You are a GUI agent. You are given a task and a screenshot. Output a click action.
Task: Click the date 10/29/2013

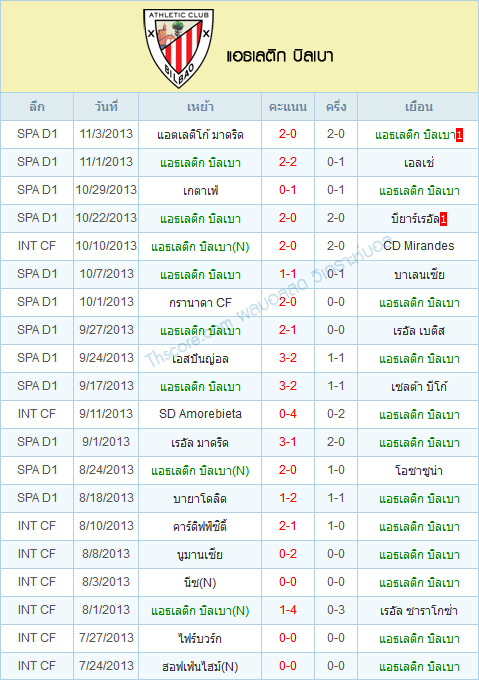click(x=106, y=190)
